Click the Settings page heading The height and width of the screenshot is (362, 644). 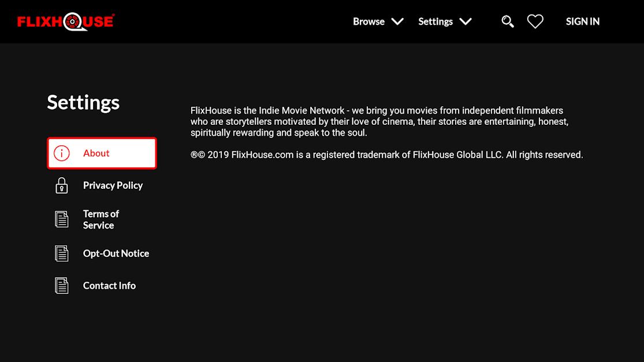click(x=83, y=102)
